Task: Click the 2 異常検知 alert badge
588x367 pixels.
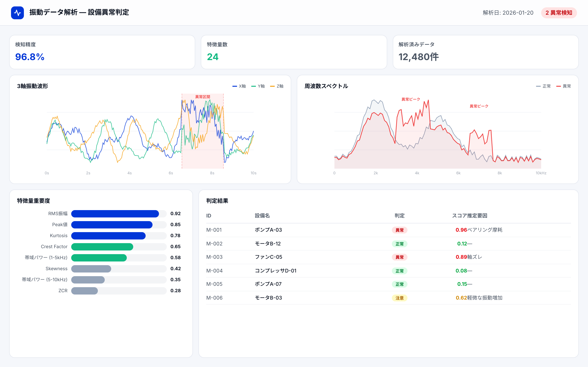Action: point(559,13)
